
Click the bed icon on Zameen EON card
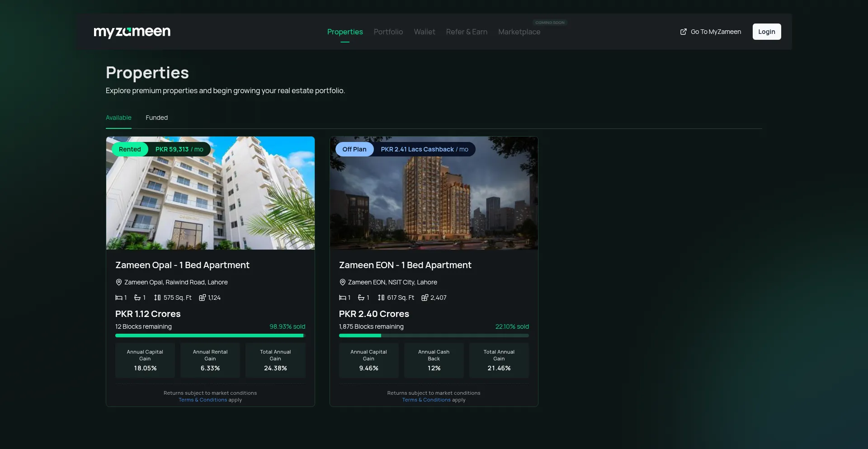343,298
